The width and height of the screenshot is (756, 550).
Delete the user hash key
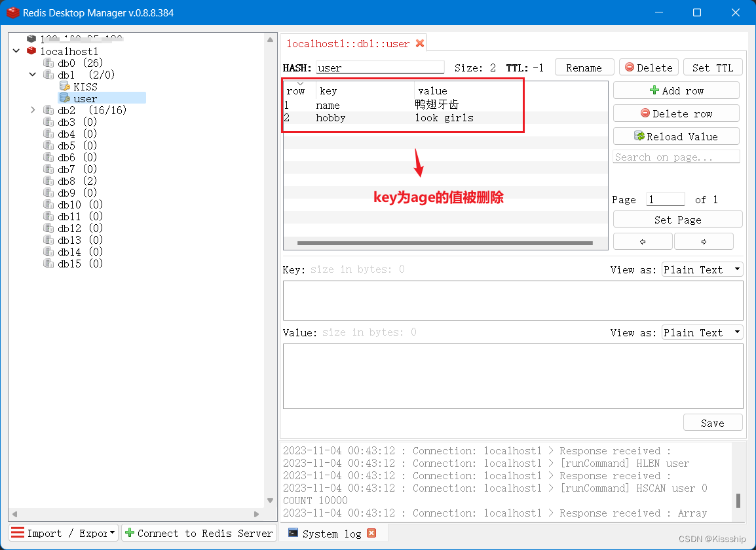click(x=649, y=68)
